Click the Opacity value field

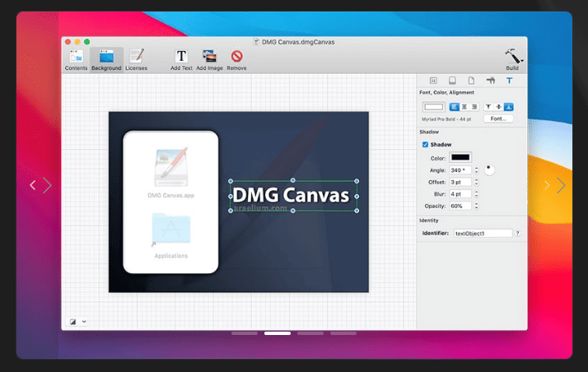coord(460,206)
